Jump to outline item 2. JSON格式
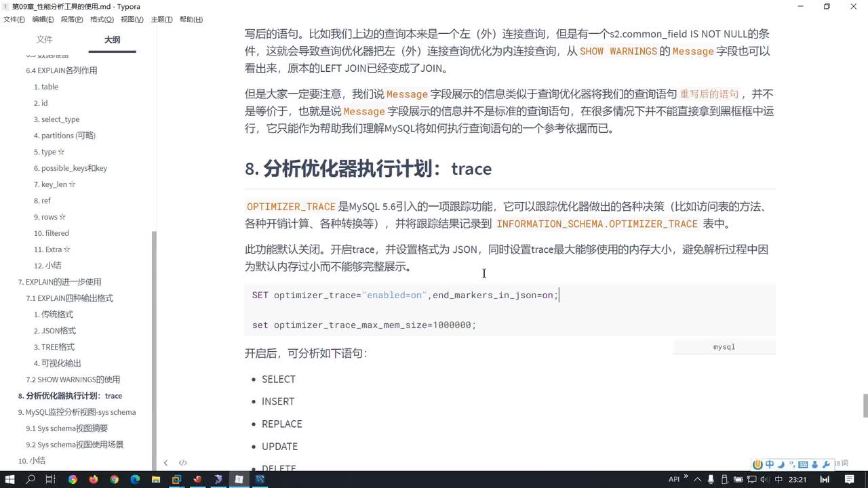868x488 pixels. pyautogui.click(x=55, y=331)
